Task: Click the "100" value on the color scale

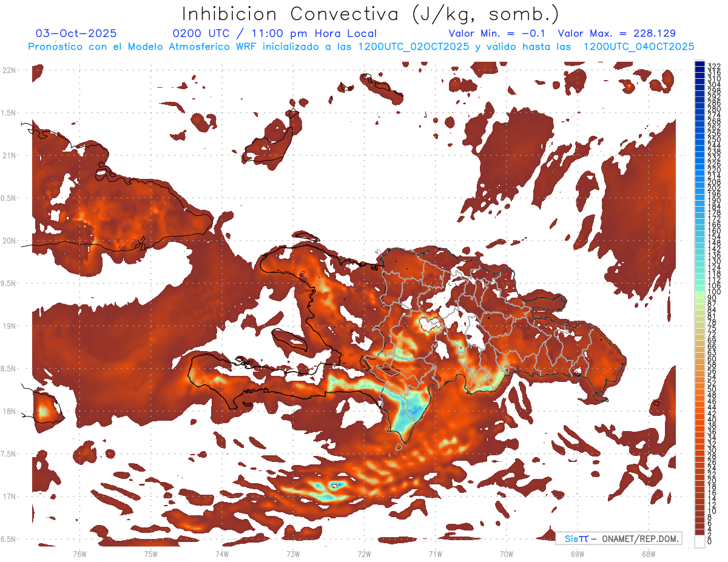Action: pos(713,292)
